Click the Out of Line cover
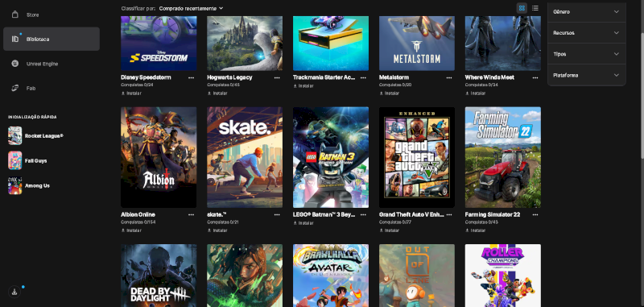The image size is (644, 307). click(x=417, y=276)
